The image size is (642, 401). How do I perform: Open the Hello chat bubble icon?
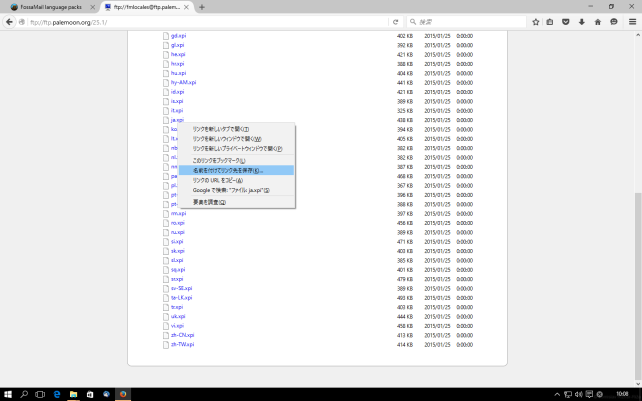pyautogui.click(x=614, y=22)
